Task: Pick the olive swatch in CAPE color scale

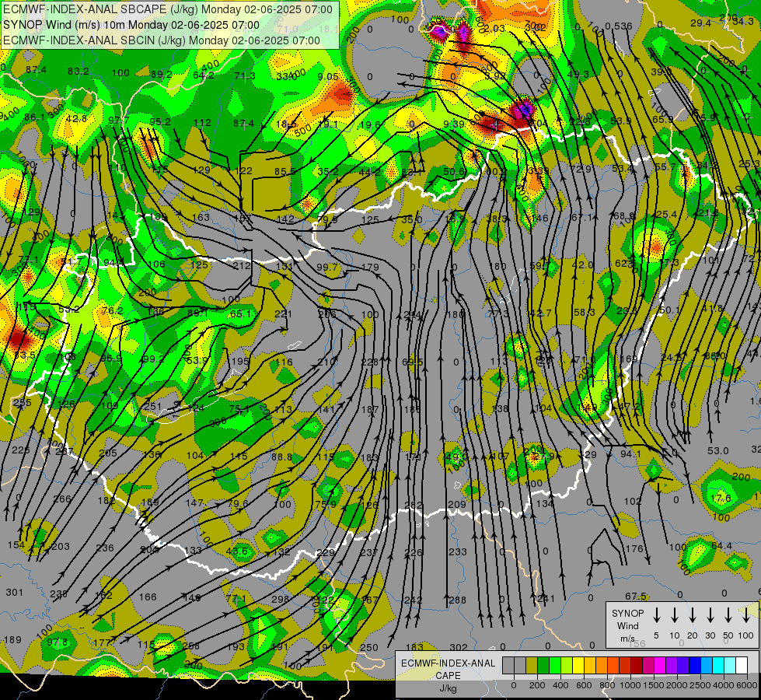Action: coord(532,665)
